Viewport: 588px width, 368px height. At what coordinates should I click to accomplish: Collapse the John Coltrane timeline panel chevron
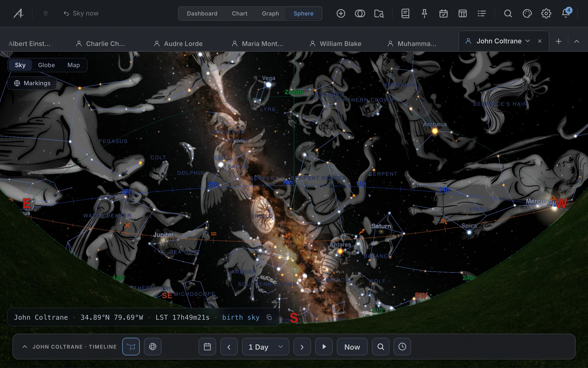(x=25, y=347)
